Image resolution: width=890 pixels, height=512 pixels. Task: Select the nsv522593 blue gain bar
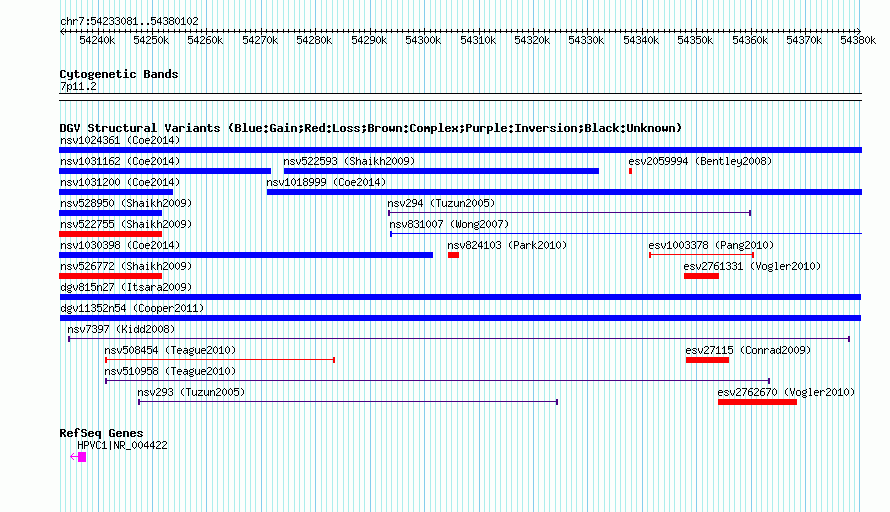(x=441, y=171)
